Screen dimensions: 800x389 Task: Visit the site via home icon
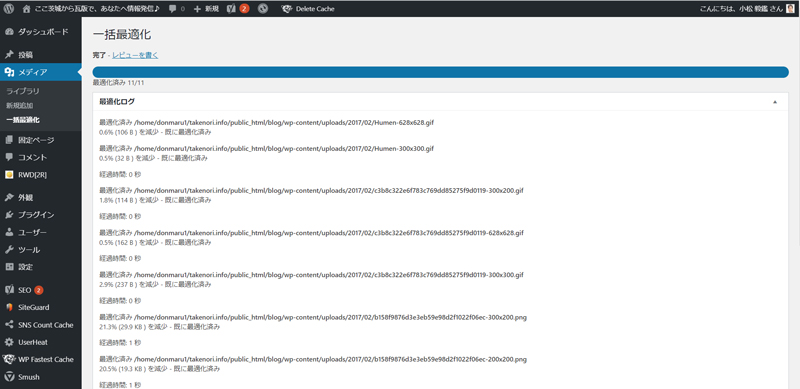(27, 9)
